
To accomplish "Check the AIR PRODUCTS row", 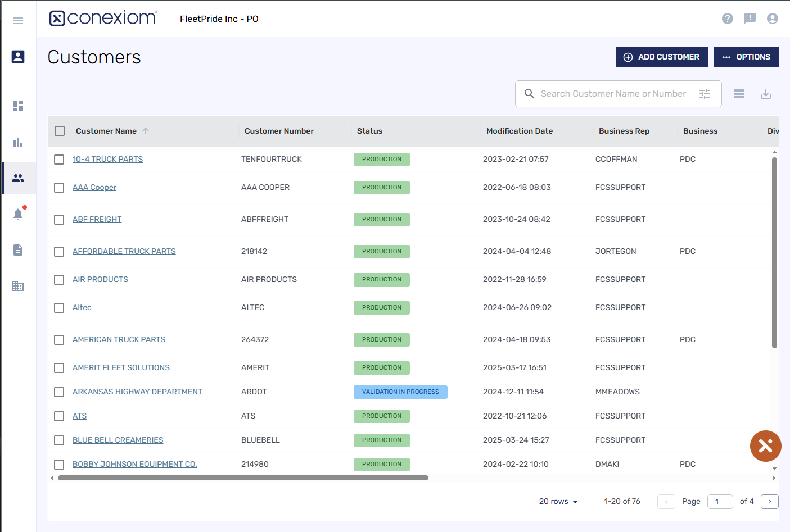I will pyautogui.click(x=59, y=280).
